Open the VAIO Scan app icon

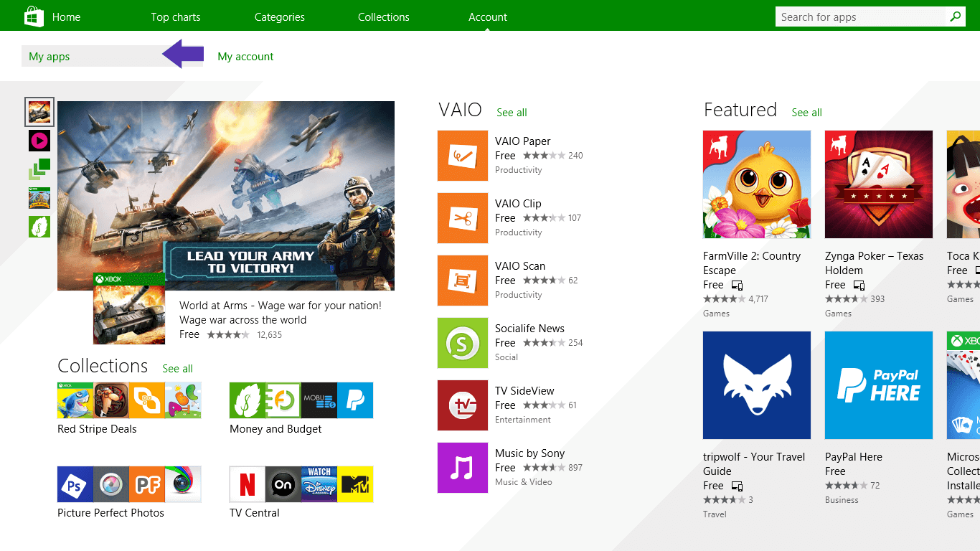pyautogui.click(x=463, y=281)
